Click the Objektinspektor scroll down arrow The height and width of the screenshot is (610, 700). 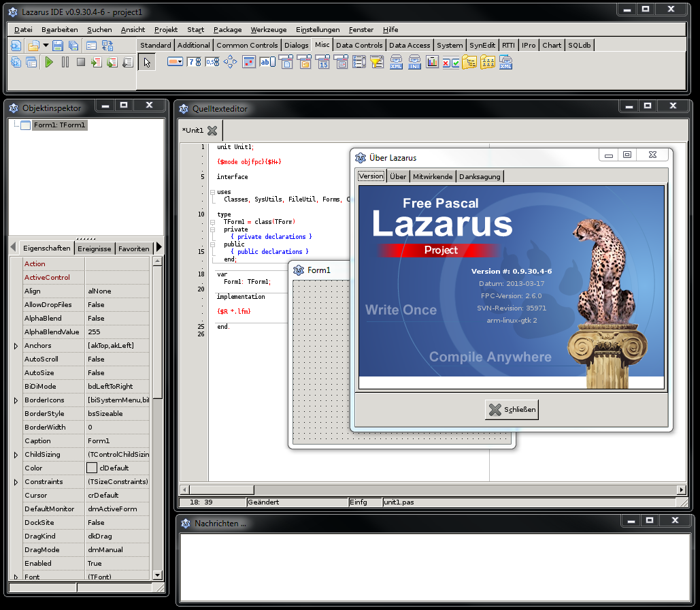coord(157,575)
